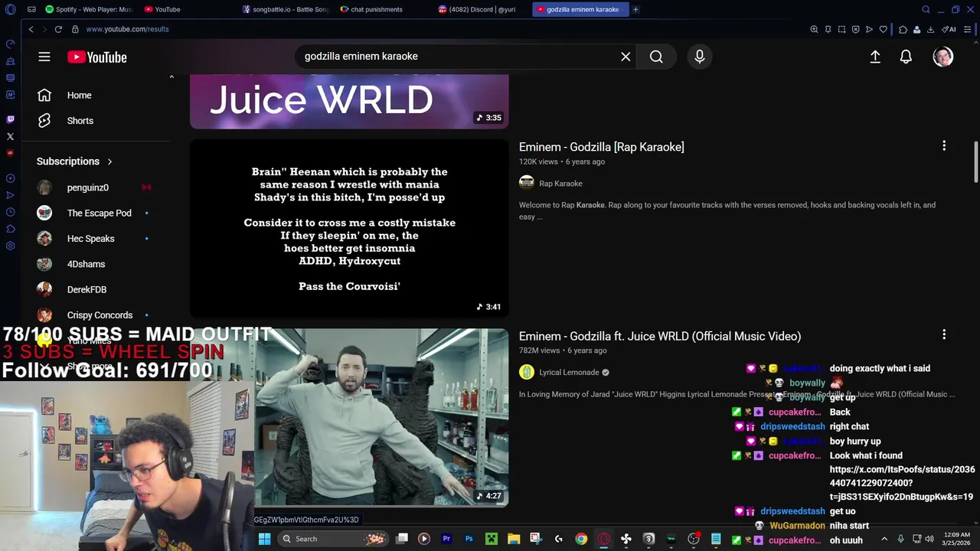This screenshot has width=980, height=551.
Task: Open the Rap Karaoke channel name
Action: [560, 184]
